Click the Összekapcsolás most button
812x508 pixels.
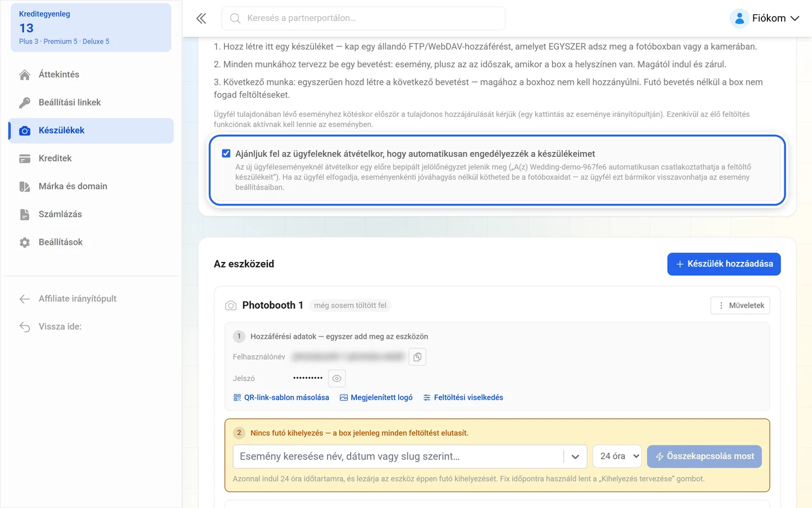click(x=704, y=457)
